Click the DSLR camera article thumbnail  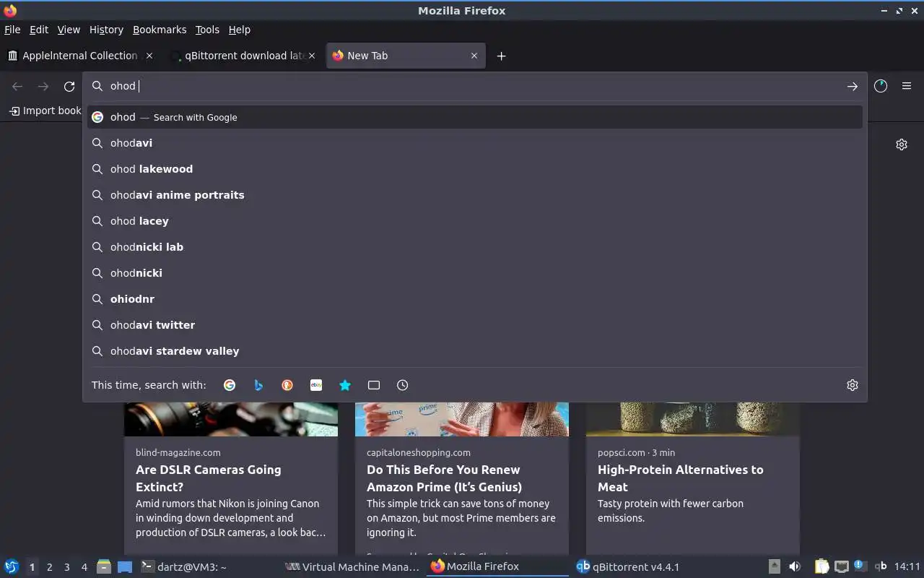point(231,419)
